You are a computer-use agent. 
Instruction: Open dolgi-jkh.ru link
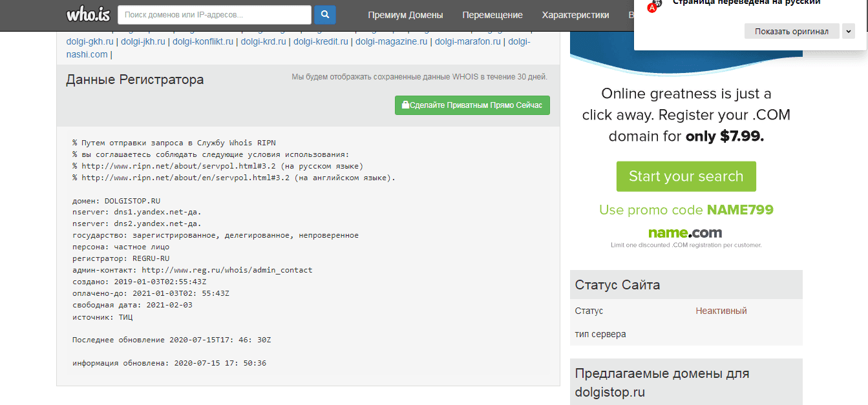(144, 41)
